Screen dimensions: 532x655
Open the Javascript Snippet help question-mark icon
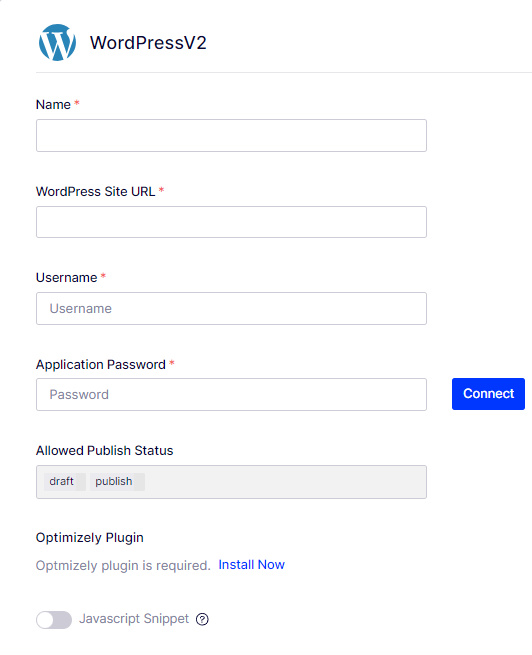[x=202, y=619]
